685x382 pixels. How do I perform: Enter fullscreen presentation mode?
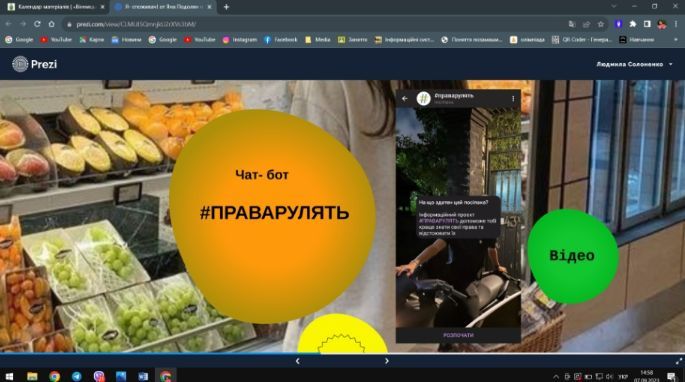point(678,361)
